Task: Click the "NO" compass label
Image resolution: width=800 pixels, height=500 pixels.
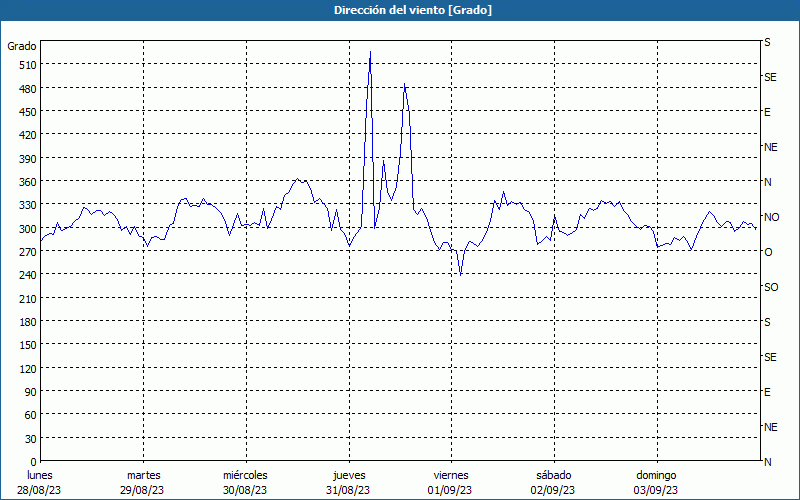Action: (x=772, y=217)
